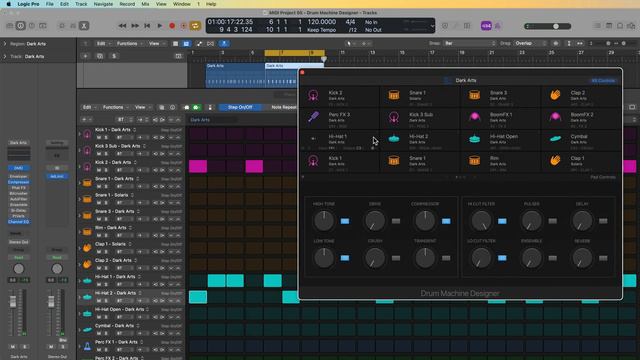
Task: Select the Hi-Hat Open pad icon
Action: [474, 139]
